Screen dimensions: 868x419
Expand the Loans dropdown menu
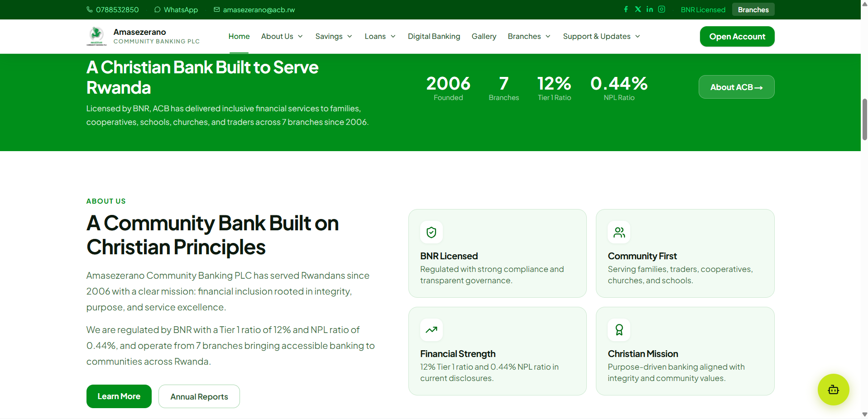click(380, 36)
